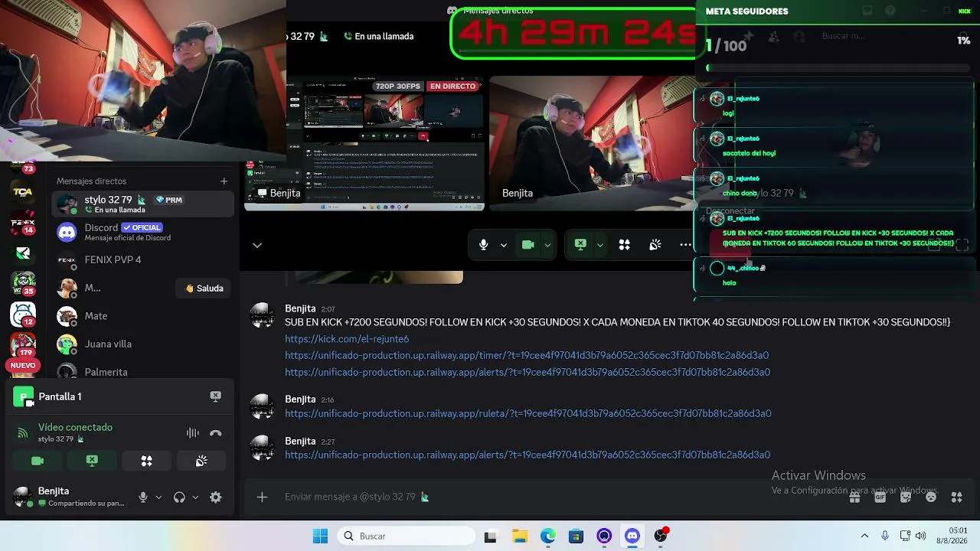Open the TCA server in the sidebar
980x551 pixels.
[22, 192]
